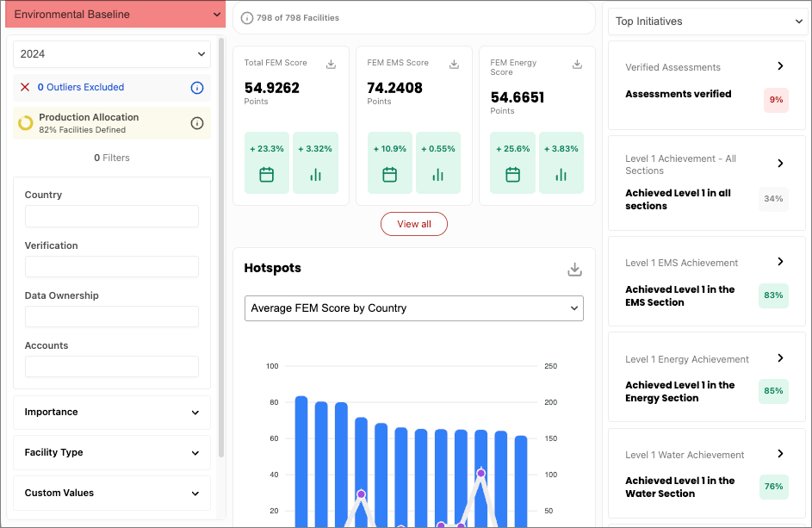Click the 0 Outliers Excluded link

coord(81,87)
